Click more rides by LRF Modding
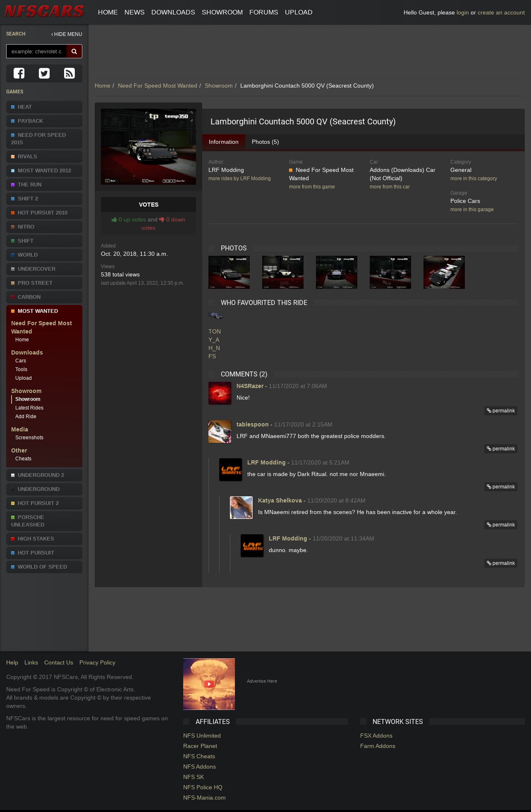The width and height of the screenshot is (531, 812). click(239, 179)
